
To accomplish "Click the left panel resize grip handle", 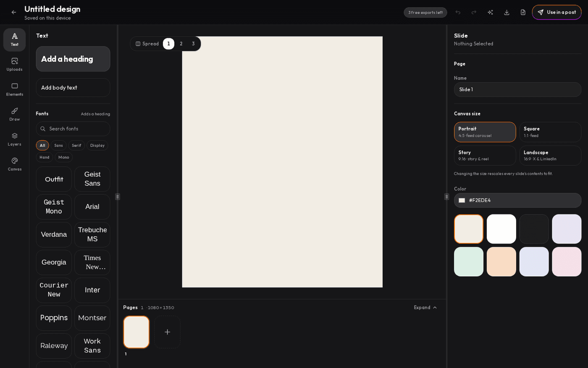I will point(118,196).
